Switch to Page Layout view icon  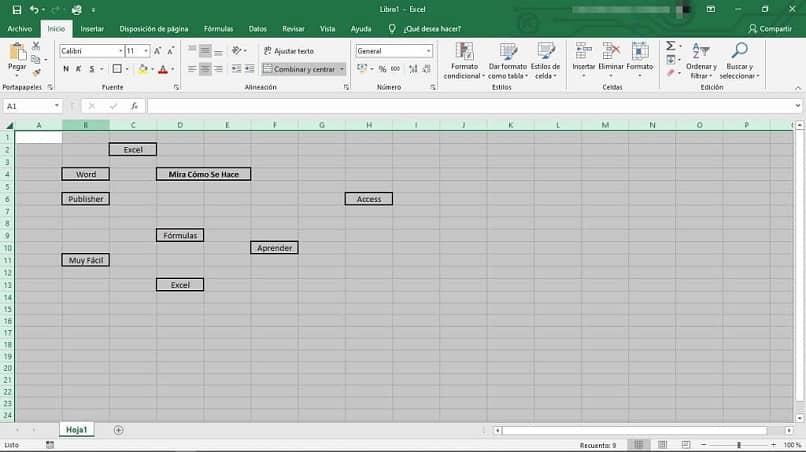coord(663,445)
